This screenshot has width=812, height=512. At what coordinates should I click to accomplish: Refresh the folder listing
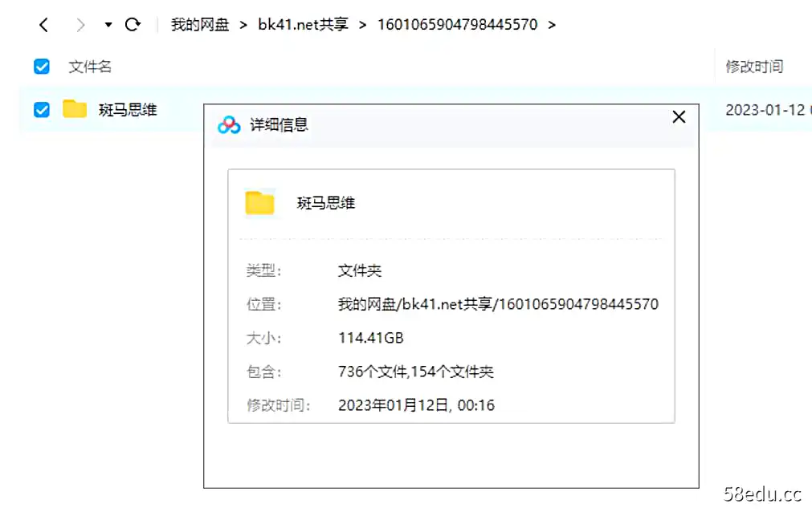point(133,24)
